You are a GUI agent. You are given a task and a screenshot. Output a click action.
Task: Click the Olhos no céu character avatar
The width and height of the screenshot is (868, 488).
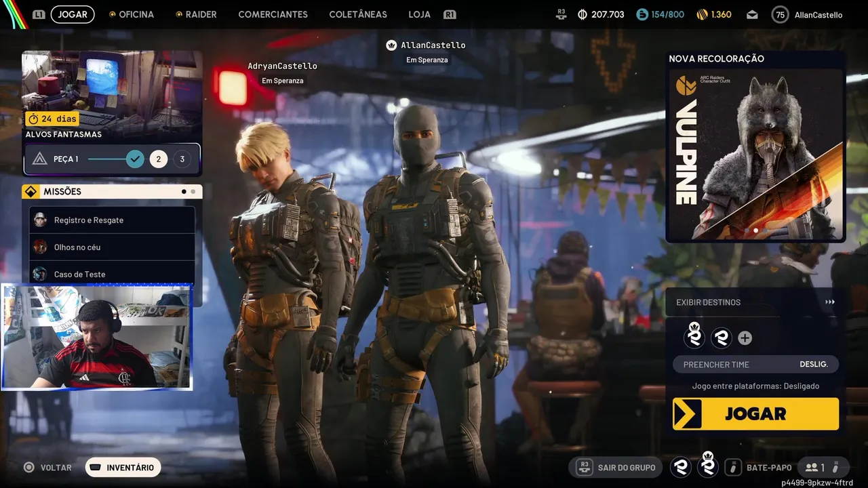point(41,247)
